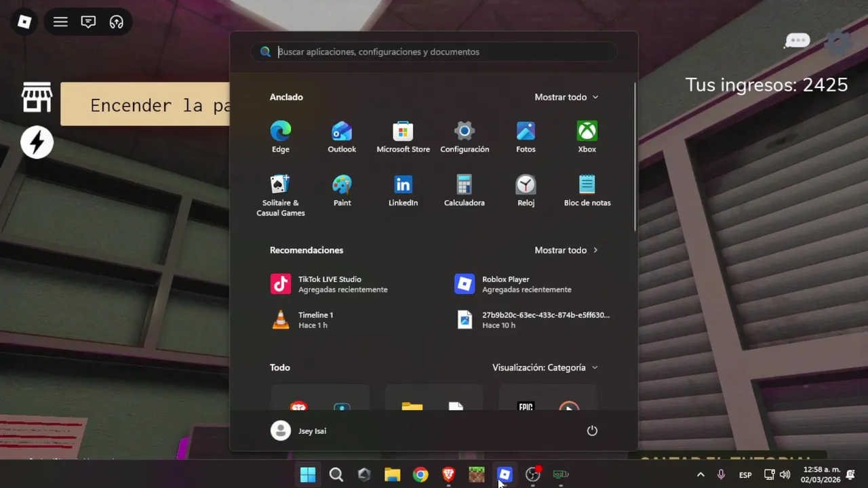Click the power button in Start menu
This screenshot has width=868, height=488.
pos(592,430)
